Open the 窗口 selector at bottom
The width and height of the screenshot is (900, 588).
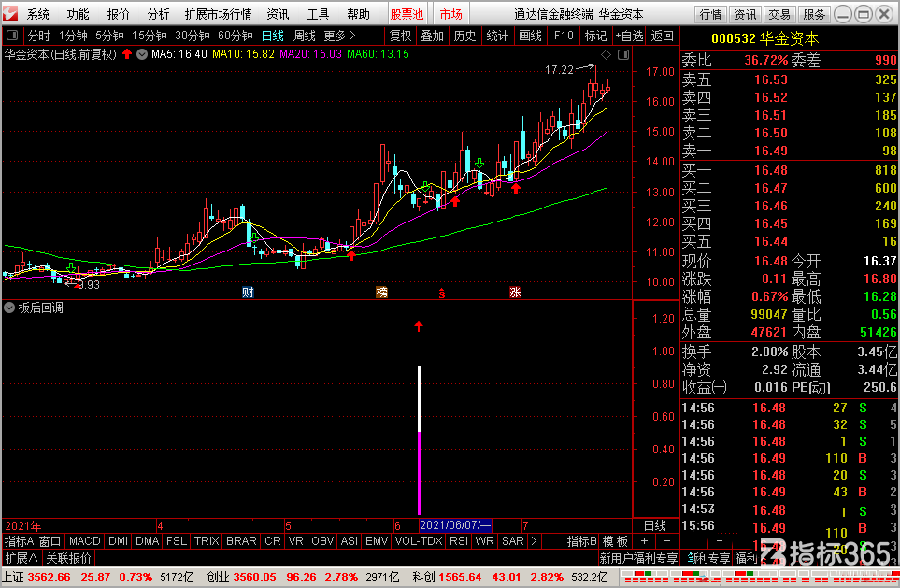pos(50,541)
